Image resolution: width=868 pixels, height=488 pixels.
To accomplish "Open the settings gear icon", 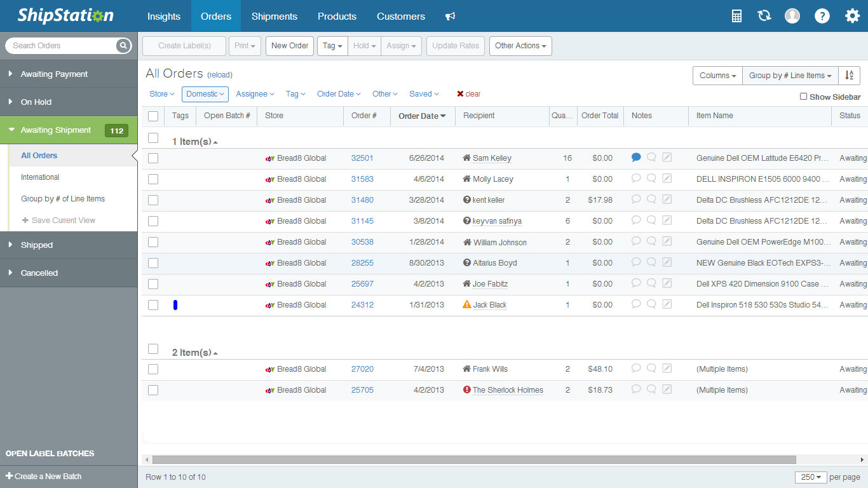I will (852, 15).
